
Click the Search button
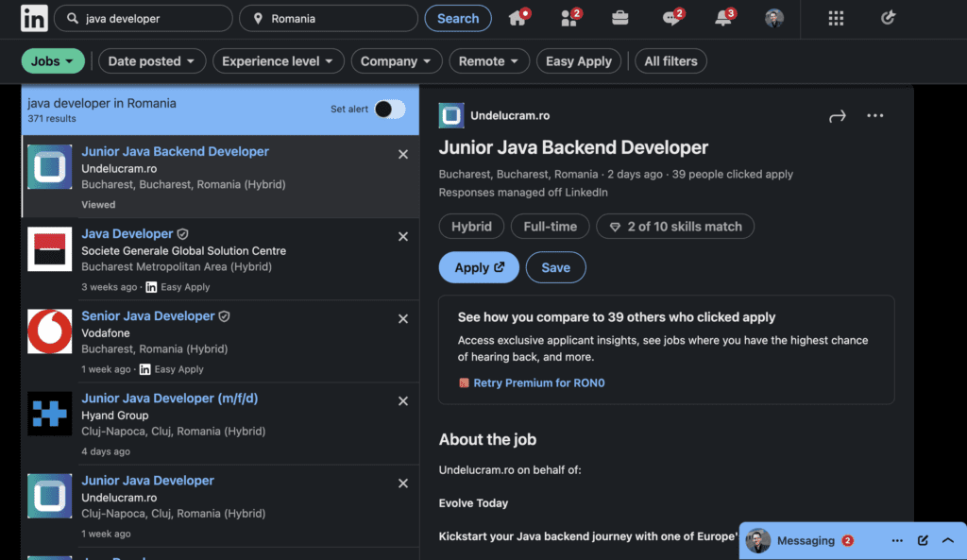point(458,19)
